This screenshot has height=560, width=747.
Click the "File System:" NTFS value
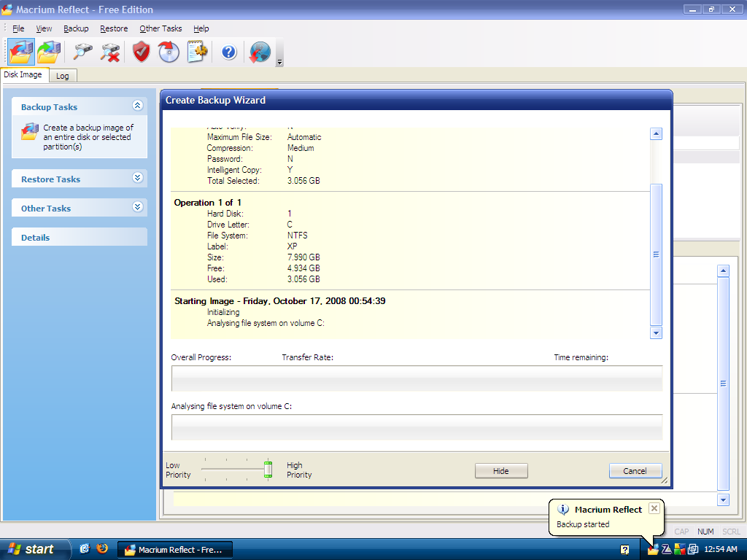298,236
